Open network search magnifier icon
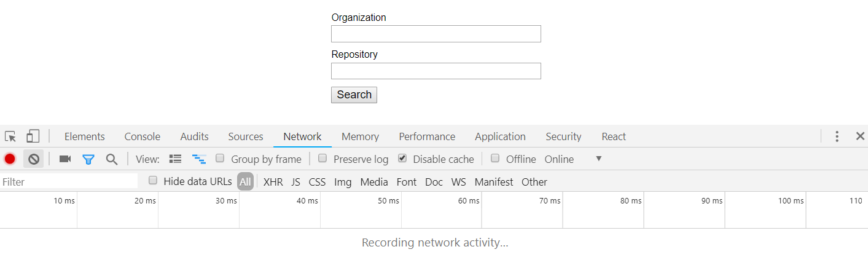 pyautogui.click(x=111, y=159)
